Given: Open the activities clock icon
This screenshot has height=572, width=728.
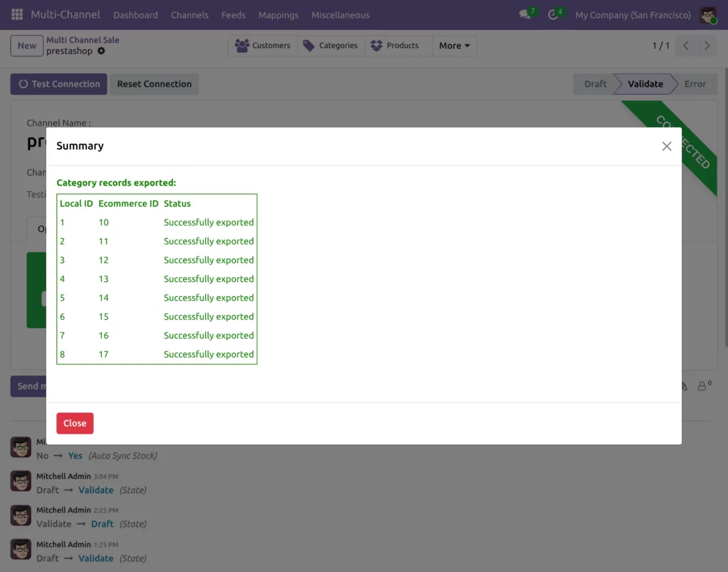Looking at the screenshot, I should [x=553, y=15].
